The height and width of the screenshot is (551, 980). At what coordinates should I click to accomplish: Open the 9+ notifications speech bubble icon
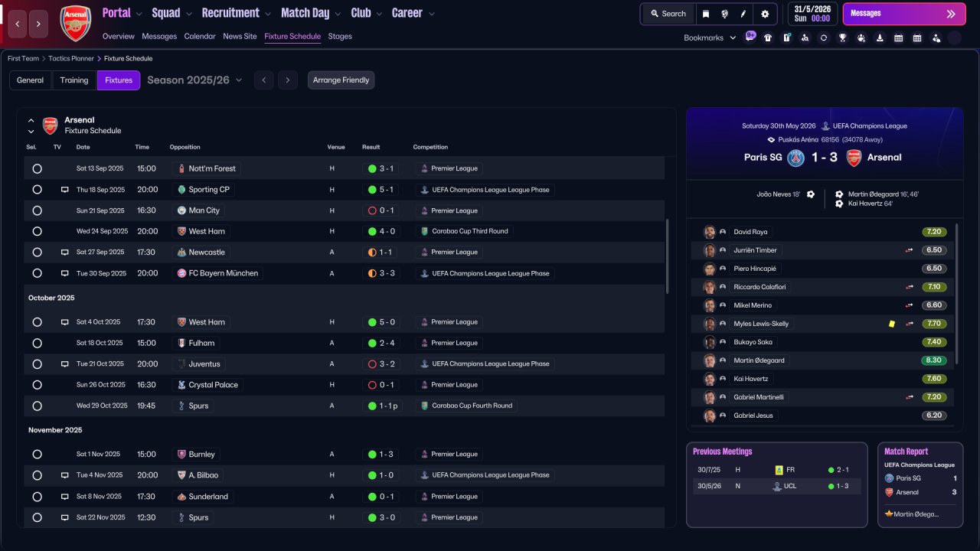click(750, 37)
